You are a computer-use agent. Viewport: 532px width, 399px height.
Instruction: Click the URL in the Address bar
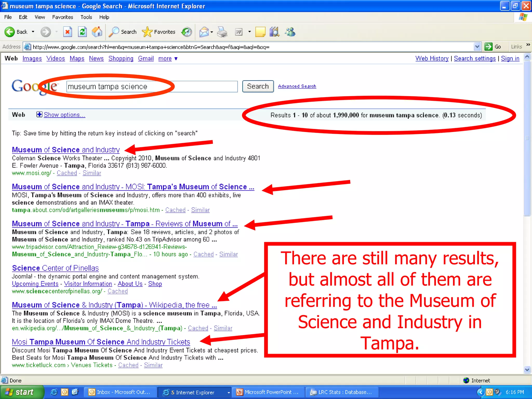(x=151, y=47)
